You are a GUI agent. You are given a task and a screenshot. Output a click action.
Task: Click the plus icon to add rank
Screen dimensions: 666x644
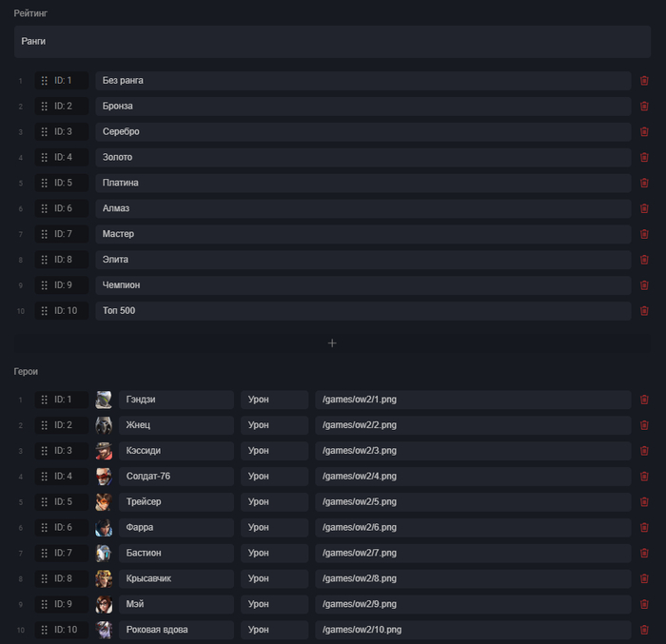pos(332,343)
